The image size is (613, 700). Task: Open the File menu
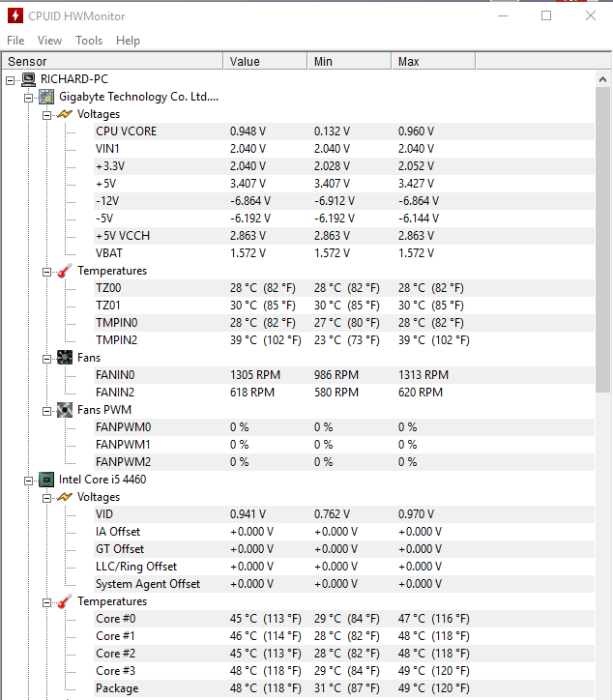click(x=15, y=41)
